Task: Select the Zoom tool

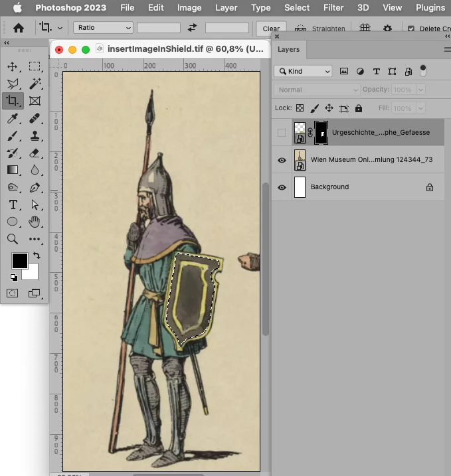Action: [x=13, y=239]
